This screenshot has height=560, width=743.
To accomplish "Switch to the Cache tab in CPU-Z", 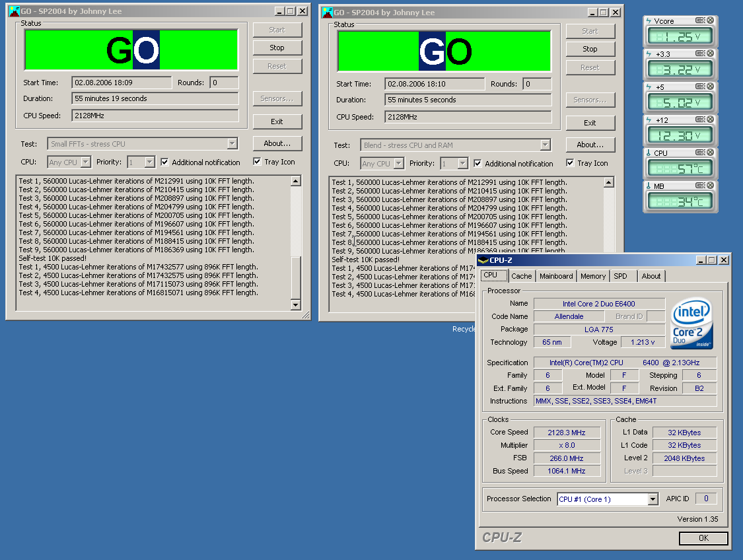I will point(522,276).
